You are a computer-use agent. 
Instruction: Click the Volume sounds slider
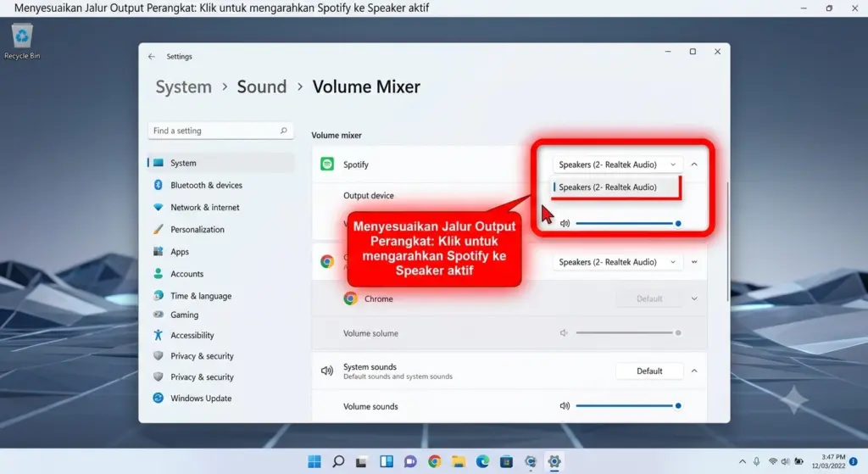628,406
